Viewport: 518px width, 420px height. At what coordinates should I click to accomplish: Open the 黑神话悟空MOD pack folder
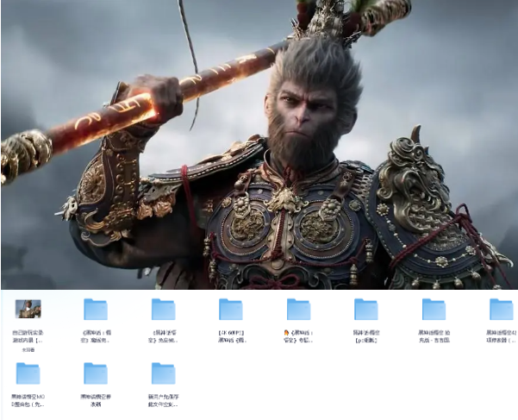pos(28,373)
